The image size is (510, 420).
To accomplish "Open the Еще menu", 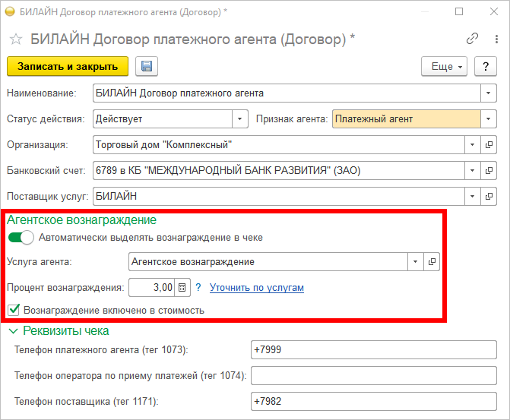I will tap(444, 66).
